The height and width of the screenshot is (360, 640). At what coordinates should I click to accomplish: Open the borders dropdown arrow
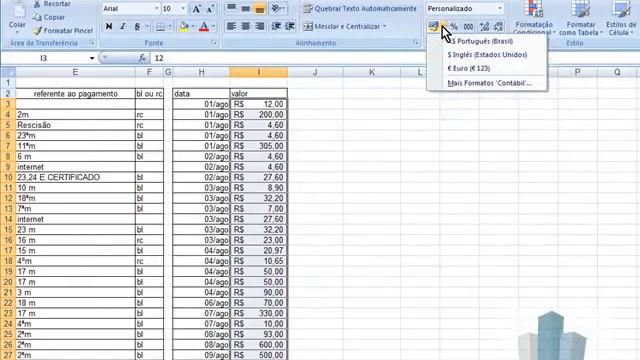(170, 27)
